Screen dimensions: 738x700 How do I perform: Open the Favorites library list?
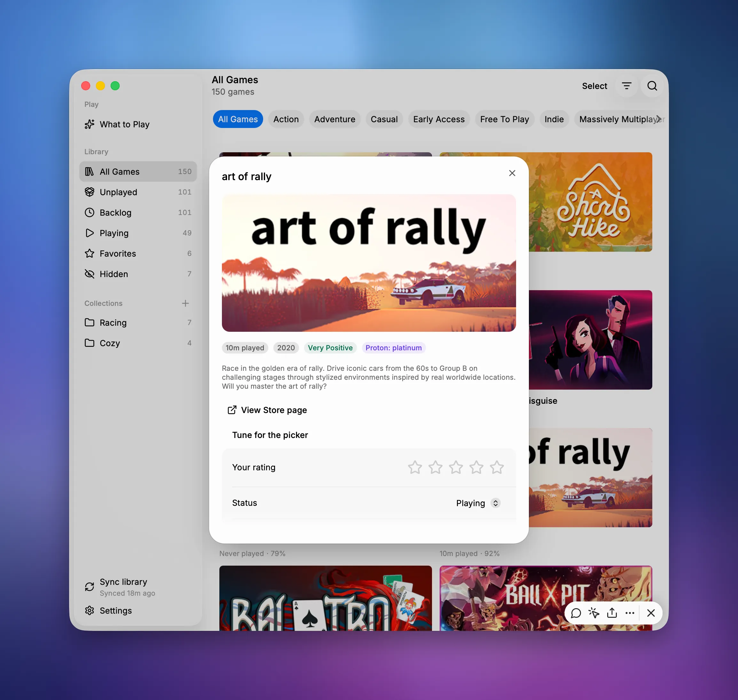pyautogui.click(x=138, y=254)
